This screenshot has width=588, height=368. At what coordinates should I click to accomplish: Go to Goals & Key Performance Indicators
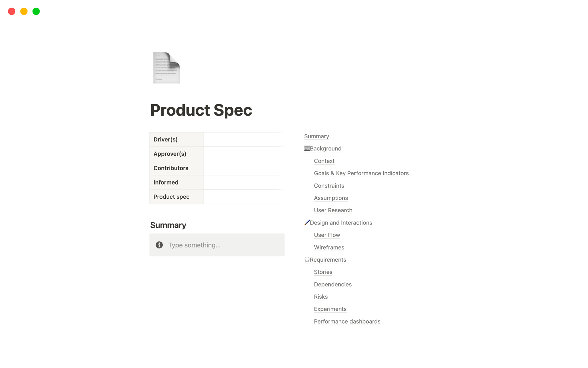point(361,173)
